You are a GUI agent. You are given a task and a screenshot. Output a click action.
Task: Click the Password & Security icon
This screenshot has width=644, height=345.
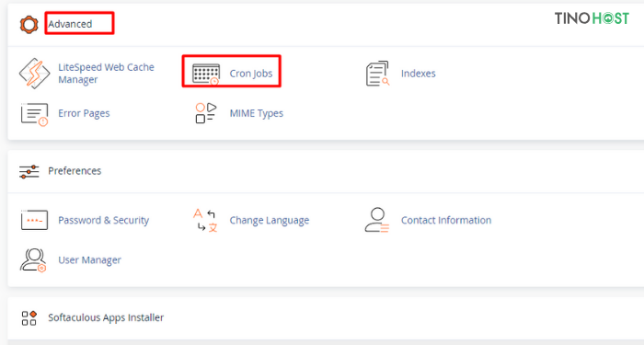35,220
